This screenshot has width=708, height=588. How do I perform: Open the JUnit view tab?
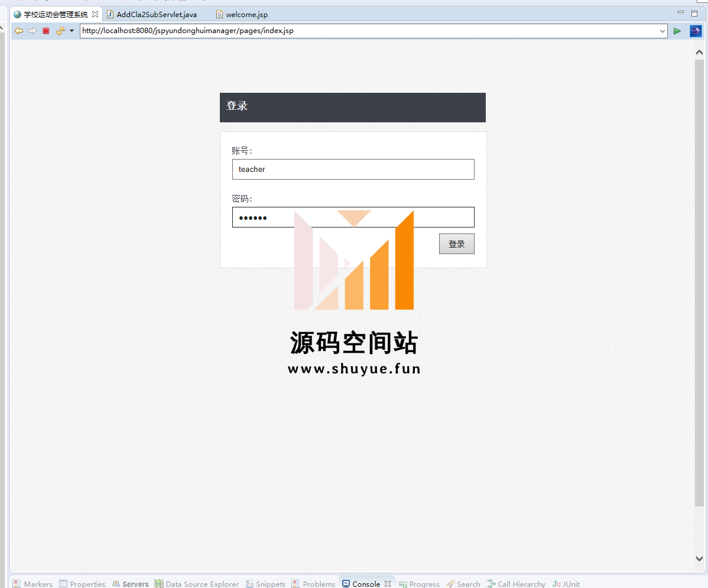pyautogui.click(x=566, y=584)
